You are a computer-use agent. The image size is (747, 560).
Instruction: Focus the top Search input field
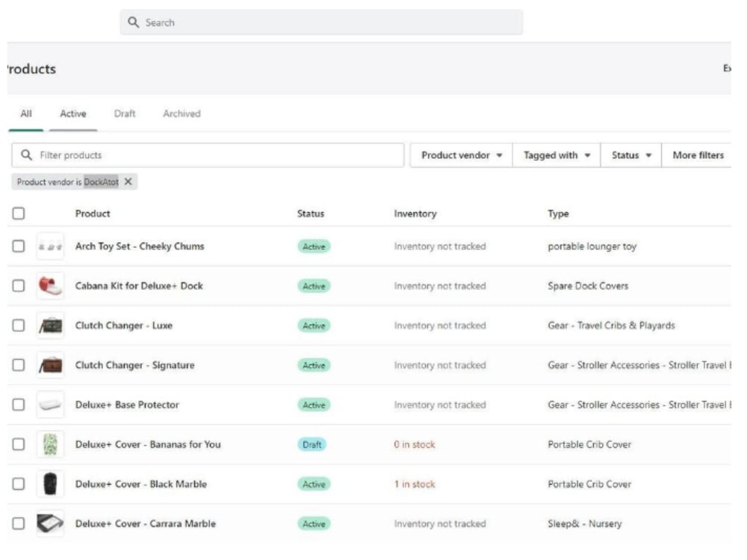[321, 22]
